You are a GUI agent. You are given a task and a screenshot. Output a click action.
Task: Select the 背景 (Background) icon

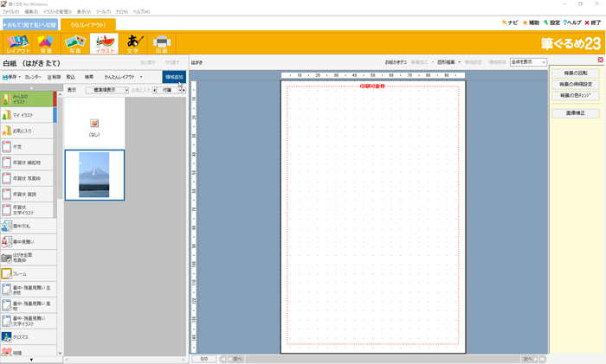[47, 43]
